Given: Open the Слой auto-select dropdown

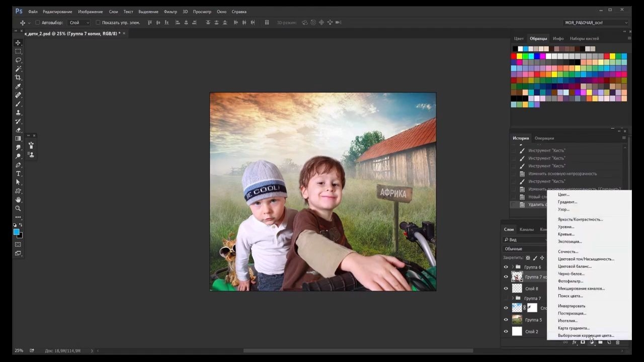Looking at the screenshot, I should coord(79,23).
